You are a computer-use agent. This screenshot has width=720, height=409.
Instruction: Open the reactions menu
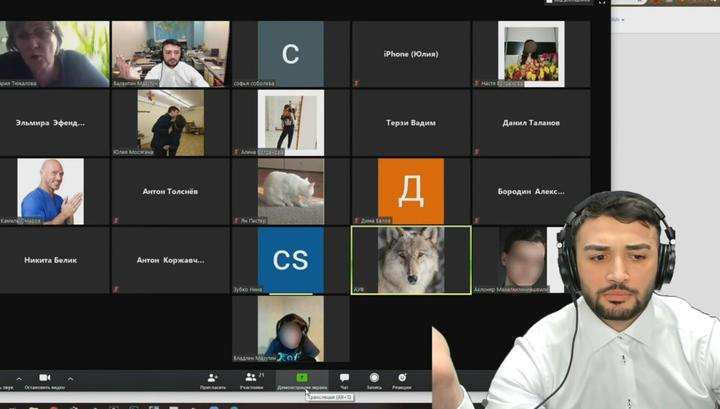coord(402,378)
